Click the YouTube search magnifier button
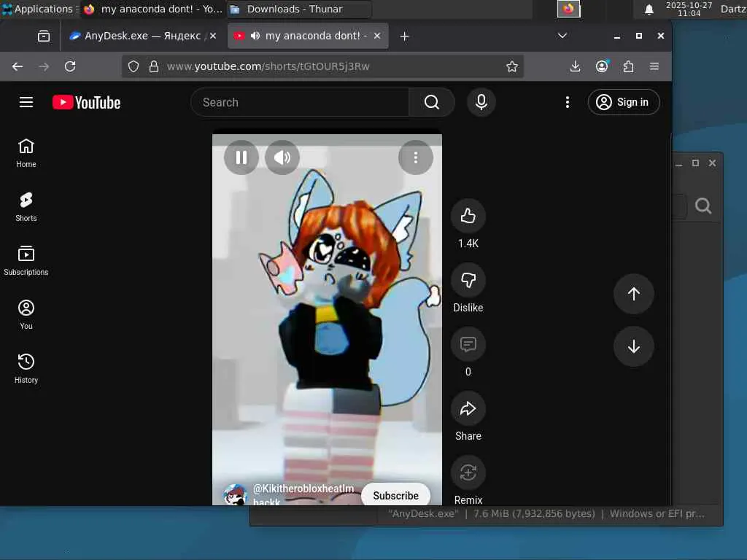 [x=432, y=102]
